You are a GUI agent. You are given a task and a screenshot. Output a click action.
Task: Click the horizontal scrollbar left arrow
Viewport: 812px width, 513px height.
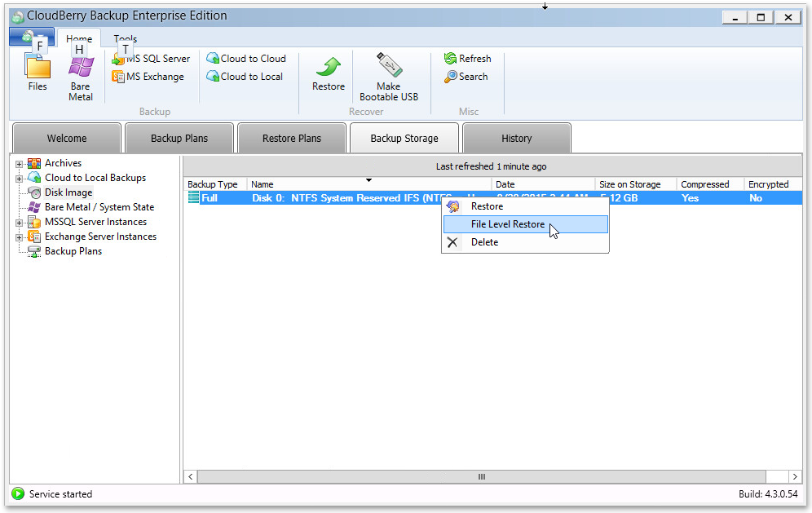point(191,477)
